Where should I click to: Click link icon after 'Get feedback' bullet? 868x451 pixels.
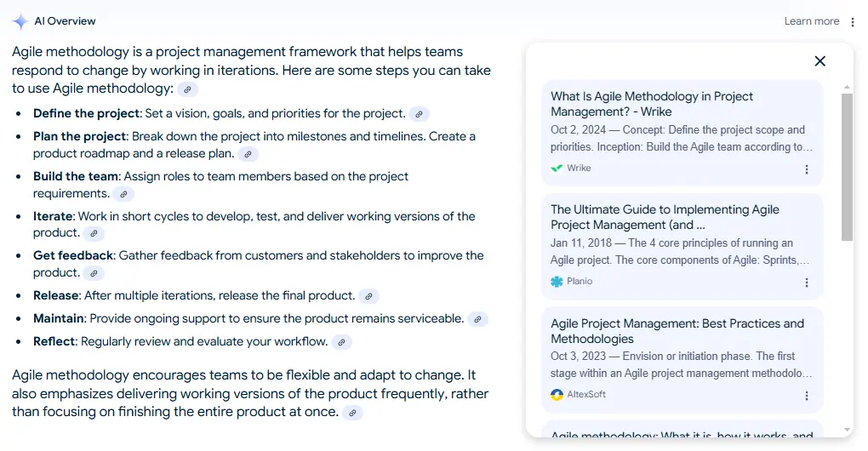click(94, 273)
